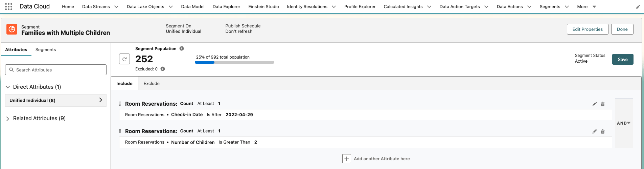The image size is (644, 169).
Task: Open the AND operator dropdown
Action: pos(624,123)
